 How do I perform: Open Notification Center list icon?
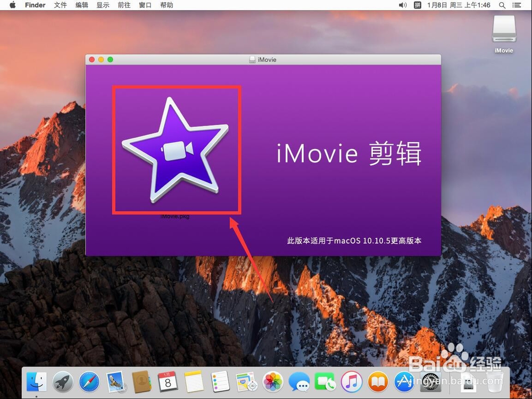(517, 5)
